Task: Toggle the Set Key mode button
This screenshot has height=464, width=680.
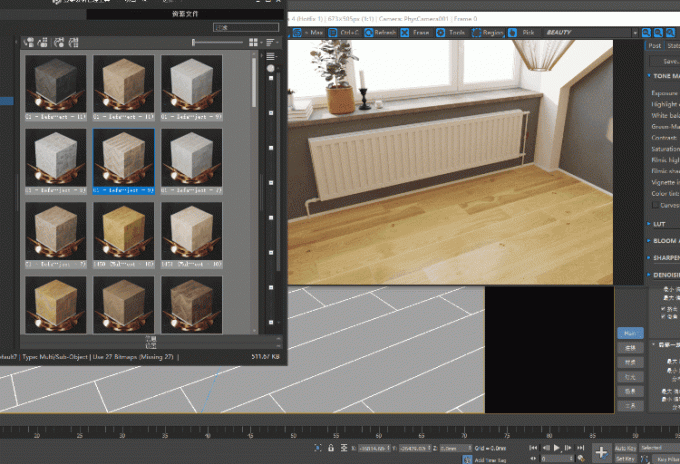Action: (625, 458)
